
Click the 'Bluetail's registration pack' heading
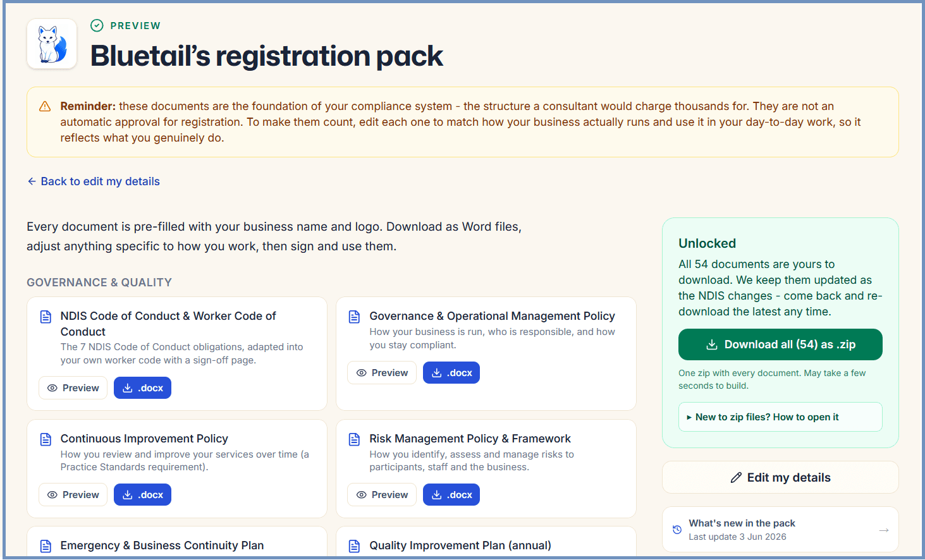267,56
